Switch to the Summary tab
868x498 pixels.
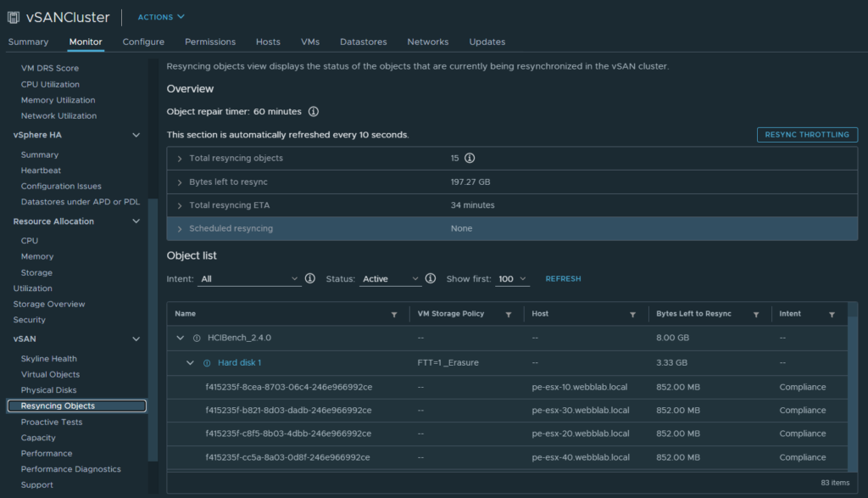[x=28, y=42]
